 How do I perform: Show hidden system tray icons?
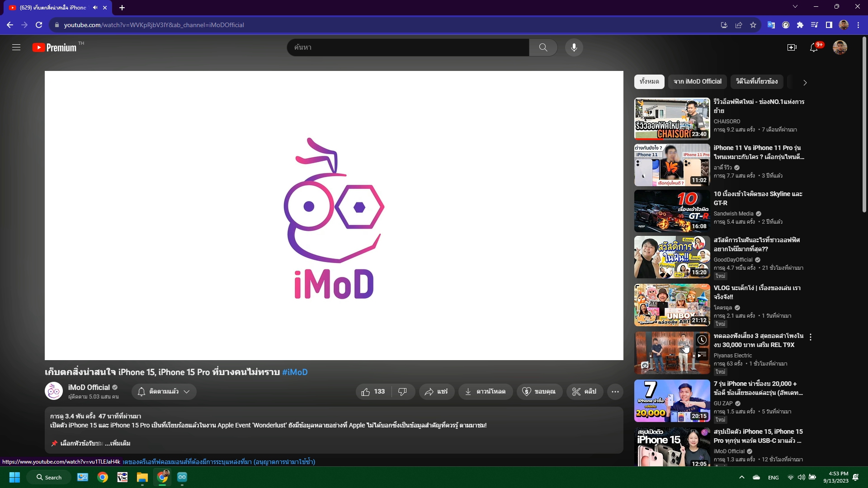coord(741,477)
